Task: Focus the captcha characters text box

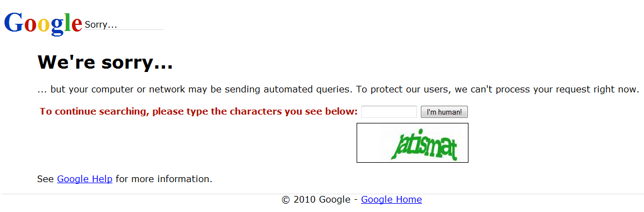Action: tap(389, 112)
